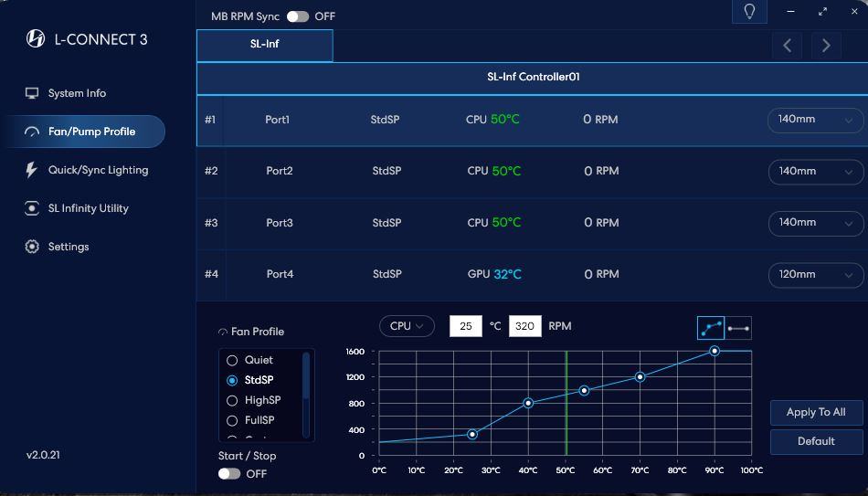The height and width of the screenshot is (496, 868).
Task: Click Apply To All button
Action: click(816, 412)
